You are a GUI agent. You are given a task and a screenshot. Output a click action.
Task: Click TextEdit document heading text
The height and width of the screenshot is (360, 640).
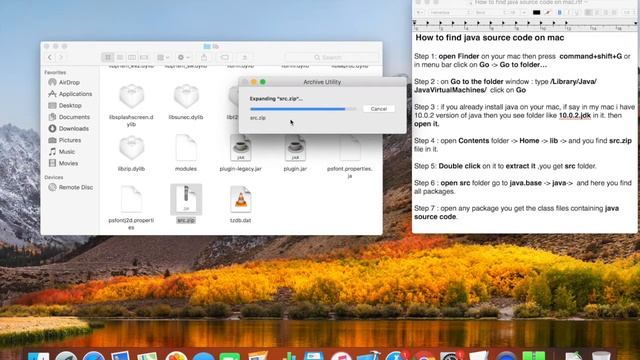[x=490, y=38]
